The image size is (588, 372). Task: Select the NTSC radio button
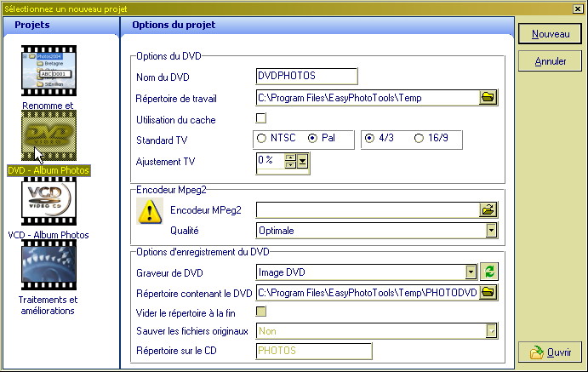pyautogui.click(x=262, y=138)
